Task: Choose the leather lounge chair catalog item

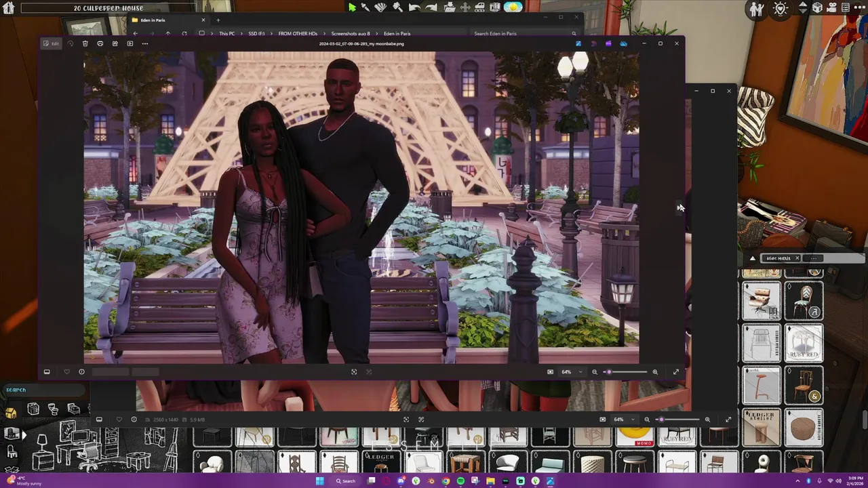Action: click(761, 301)
